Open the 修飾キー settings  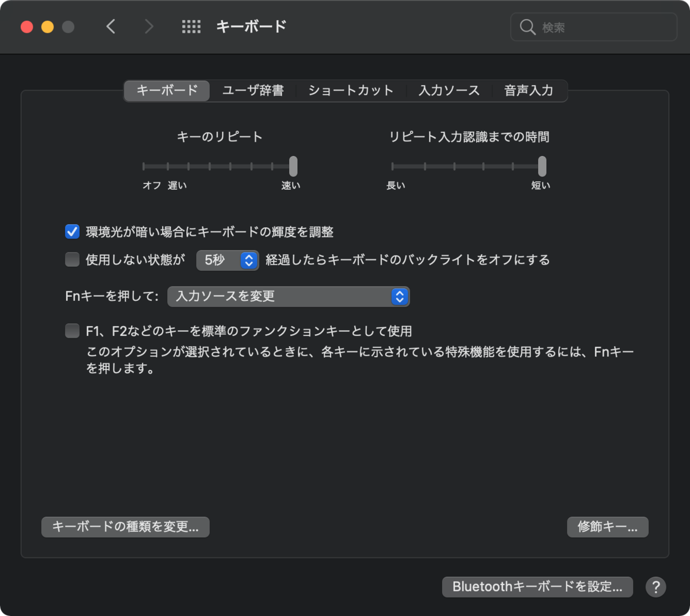point(607,527)
